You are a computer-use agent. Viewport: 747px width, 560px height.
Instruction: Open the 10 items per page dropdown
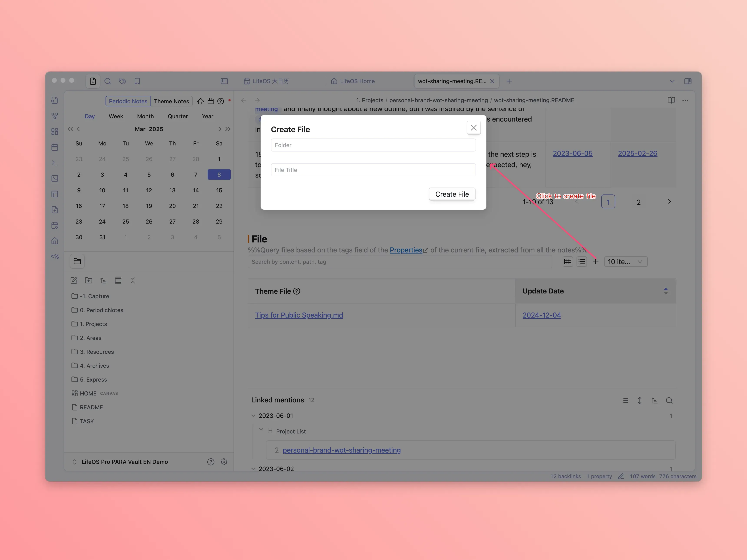coord(625,262)
